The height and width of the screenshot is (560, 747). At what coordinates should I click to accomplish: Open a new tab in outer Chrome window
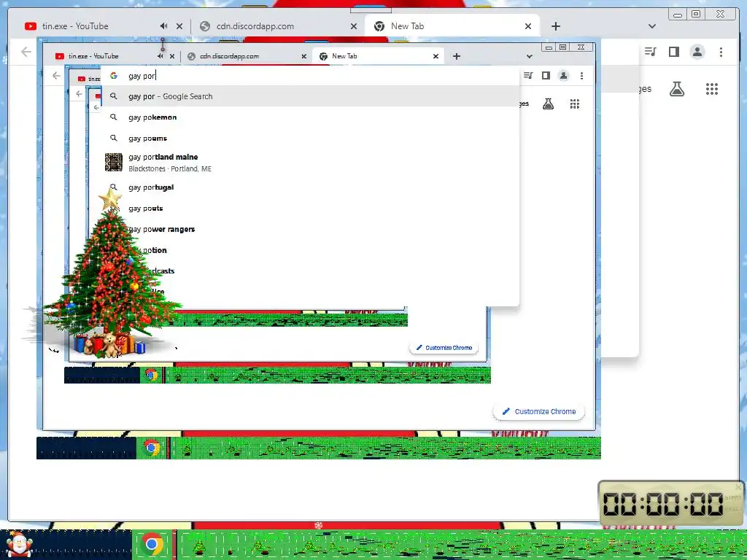[555, 26]
